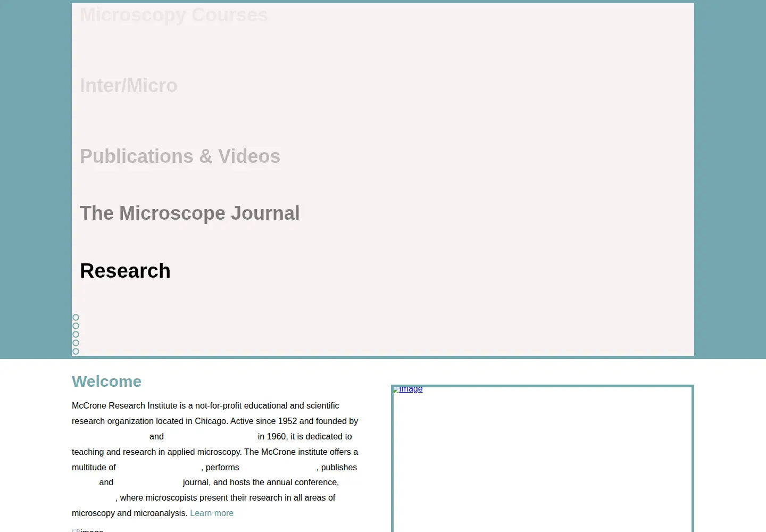Open the Microscopy Courses slide heading
This screenshot has height=532, width=766.
[x=174, y=15]
